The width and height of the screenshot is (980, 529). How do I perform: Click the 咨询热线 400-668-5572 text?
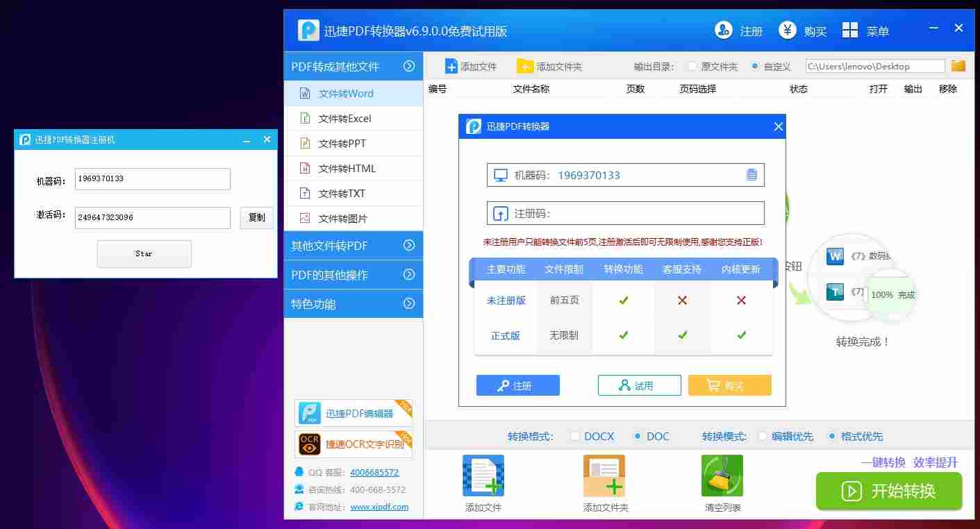[357, 489]
